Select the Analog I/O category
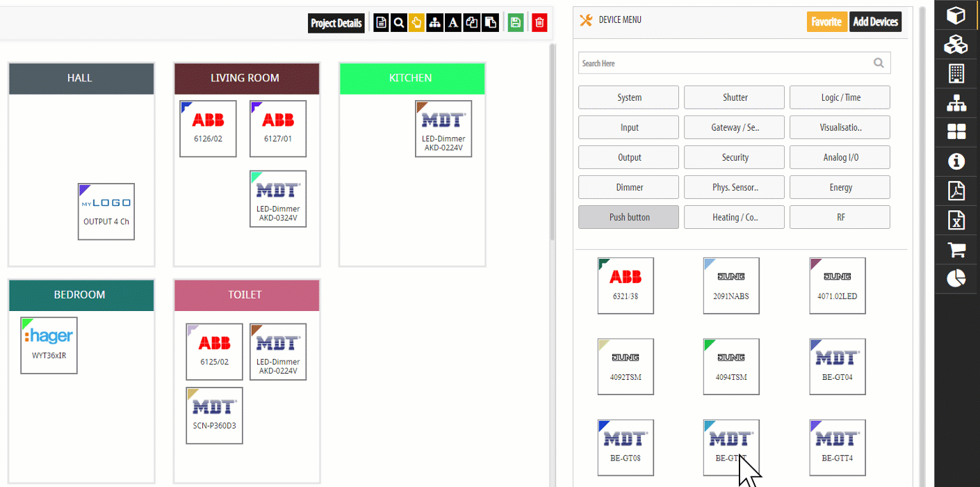This screenshot has width=980, height=487. [x=840, y=157]
